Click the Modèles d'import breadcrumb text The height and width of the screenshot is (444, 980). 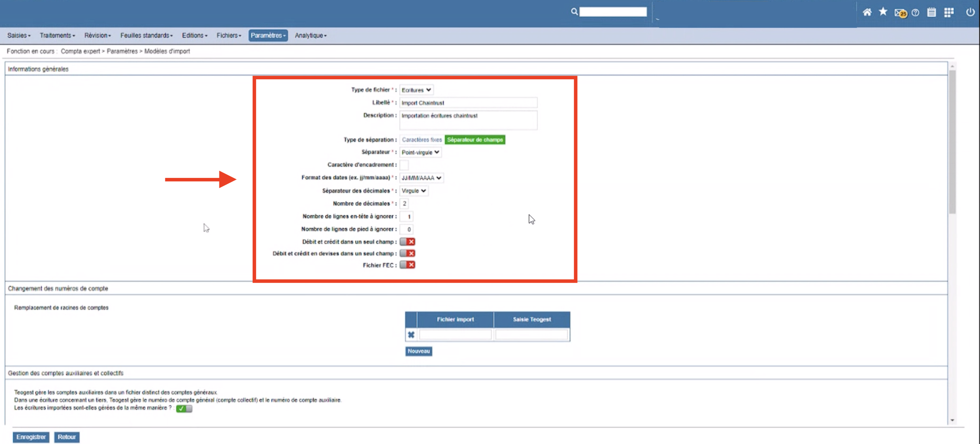point(167,51)
